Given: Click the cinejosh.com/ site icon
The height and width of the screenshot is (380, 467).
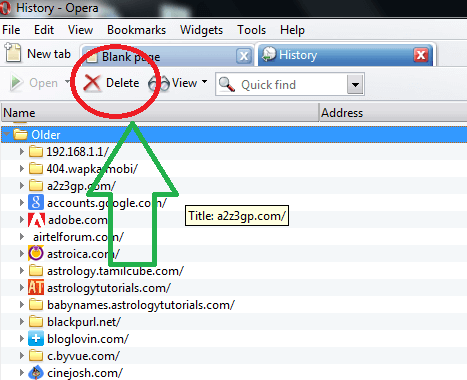Looking at the screenshot, I should coord(36,373).
